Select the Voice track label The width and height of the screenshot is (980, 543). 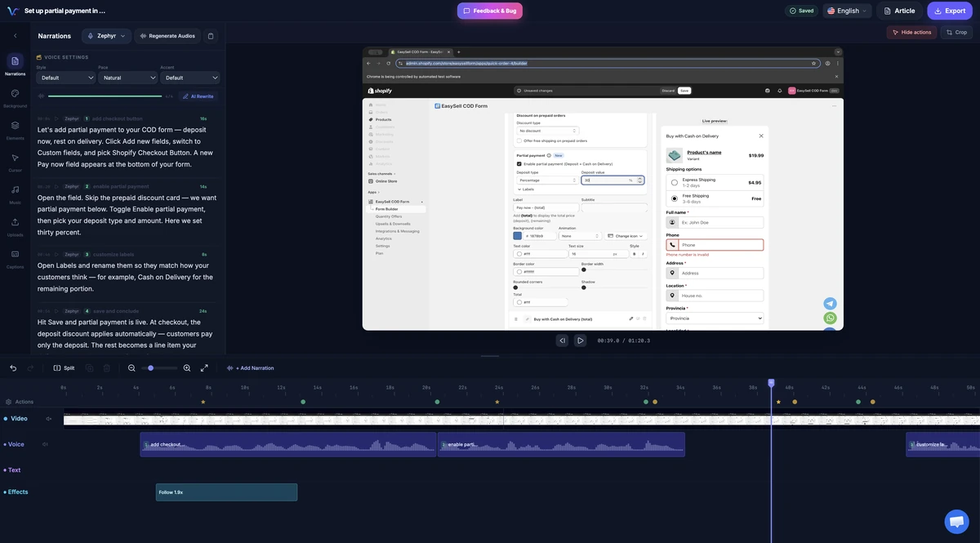pyautogui.click(x=16, y=444)
